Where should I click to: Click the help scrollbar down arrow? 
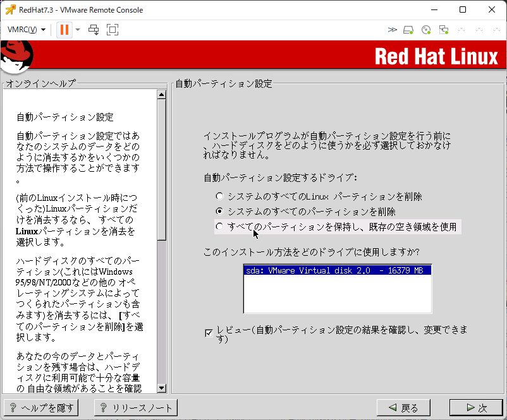pos(162,388)
